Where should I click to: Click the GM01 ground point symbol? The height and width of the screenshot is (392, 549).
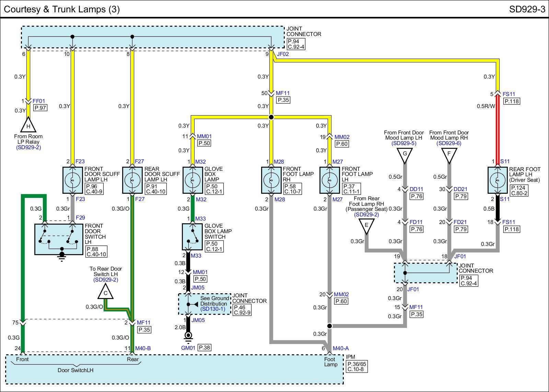[188, 336]
